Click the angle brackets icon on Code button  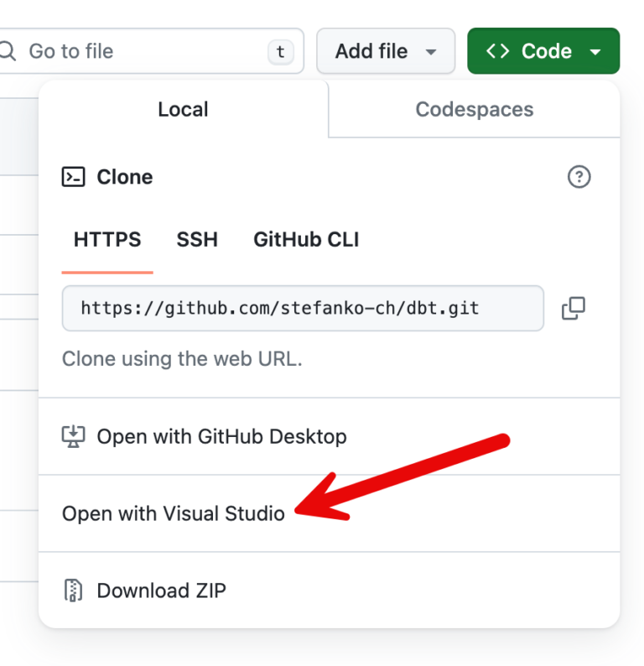click(497, 51)
